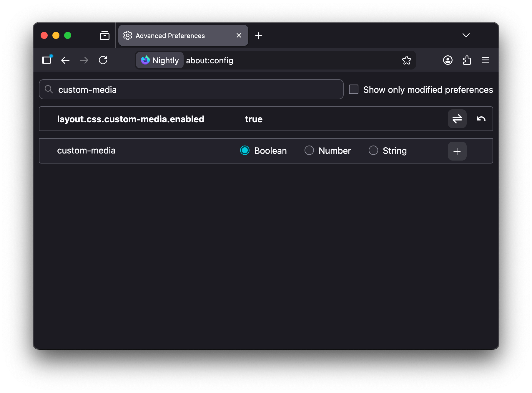Toggle layout.css.custom-media.enabled value
This screenshot has width=532, height=393.
tap(457, 119)
